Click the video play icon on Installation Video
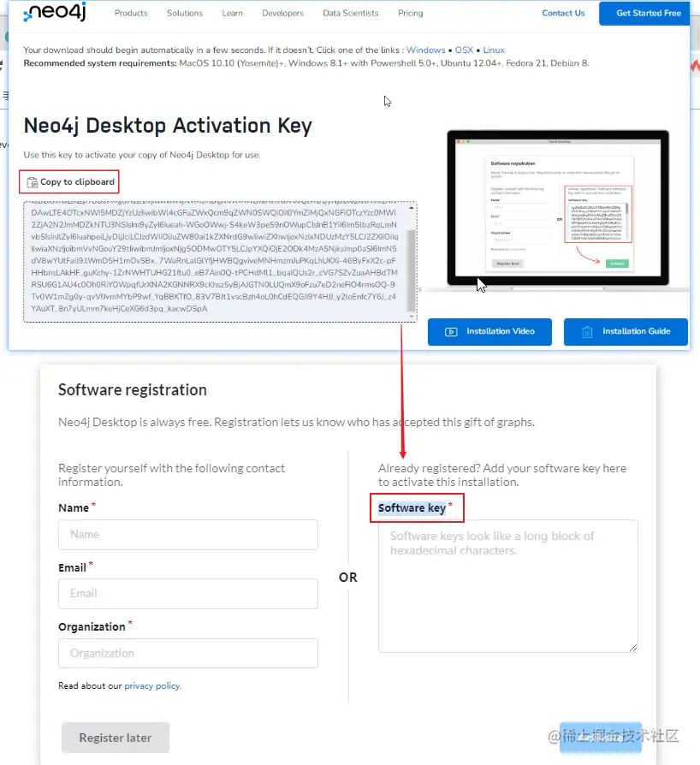Image resolution: width=700 pixels, height=765 pixels. 451,332
